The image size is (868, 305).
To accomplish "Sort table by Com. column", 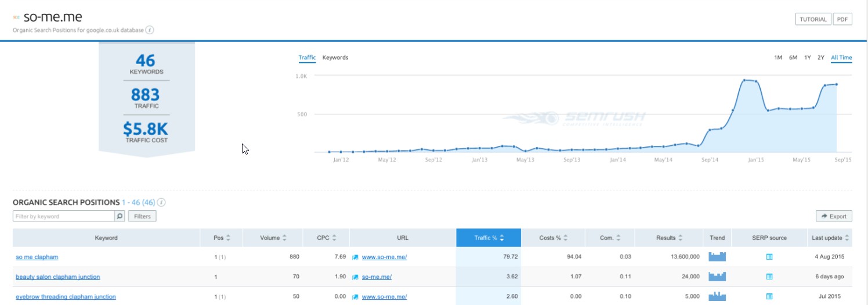I will [610, 238].
